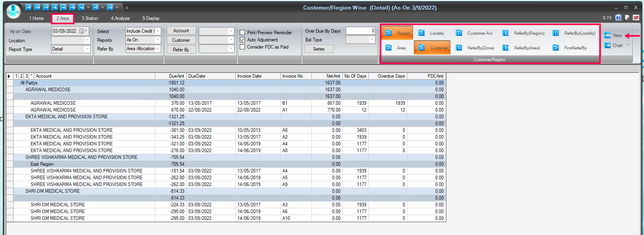644x235 pixels.
Task: Select Locality grouping option
Action: coord(432,33)
